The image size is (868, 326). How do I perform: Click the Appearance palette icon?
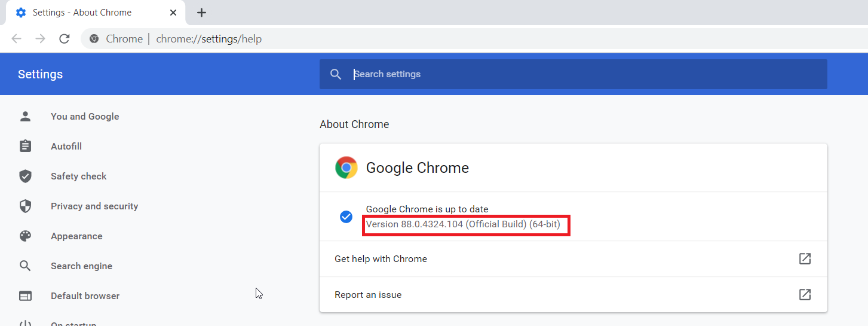coord(25,236)
